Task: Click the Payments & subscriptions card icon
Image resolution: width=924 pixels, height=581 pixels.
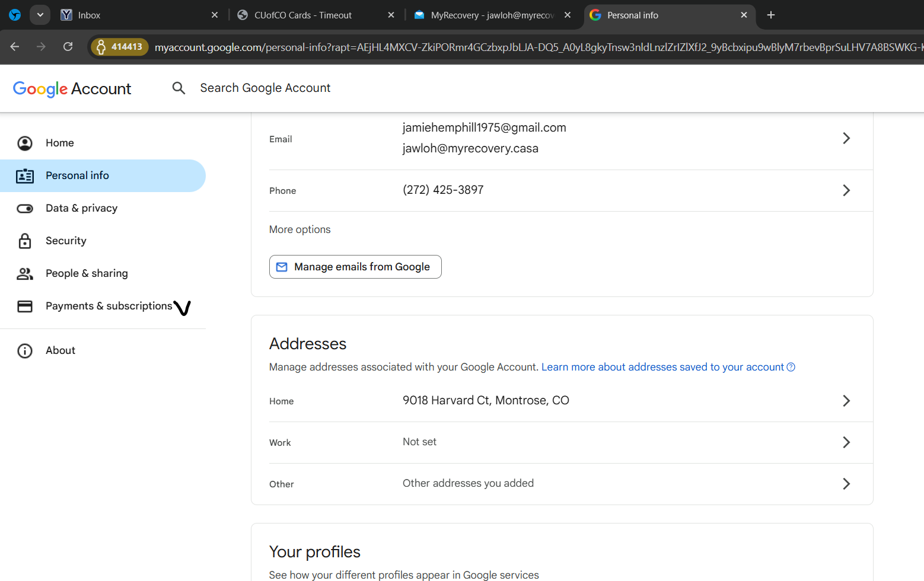Action: click(25, 306)
